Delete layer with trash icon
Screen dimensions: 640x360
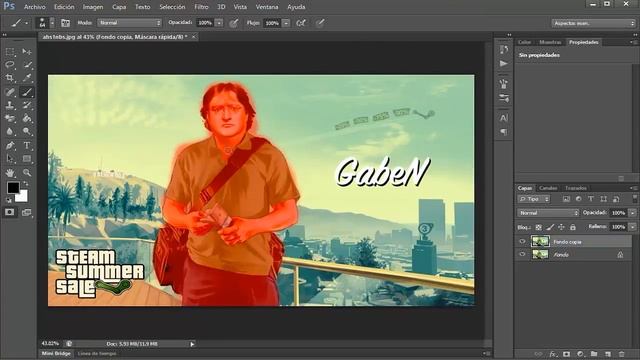point(621,354)
